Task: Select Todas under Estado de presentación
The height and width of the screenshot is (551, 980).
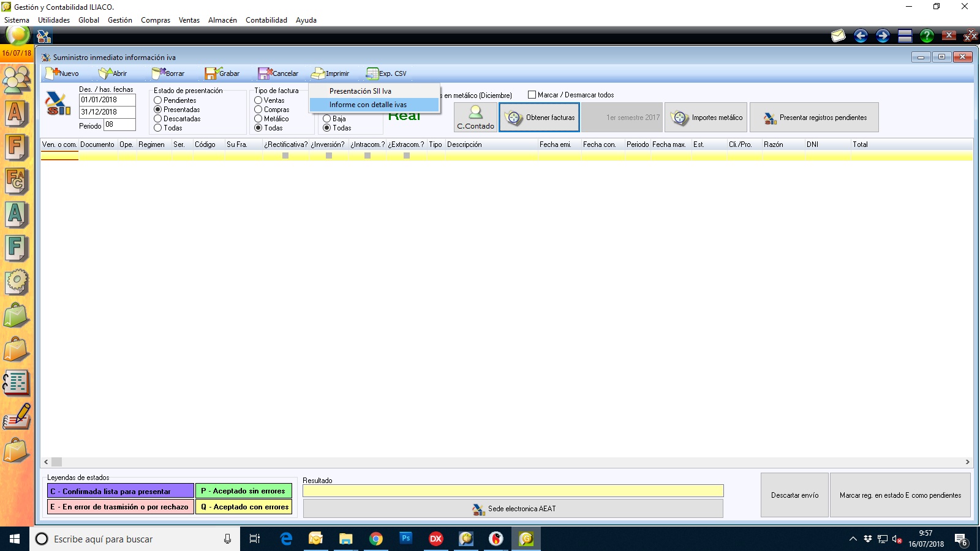Action: click(x=168, y=128)
